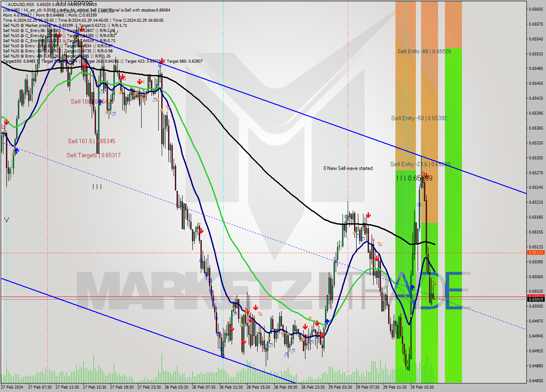Click the 0.65485 price axis label
546x392 pixels.
[536, 69]
